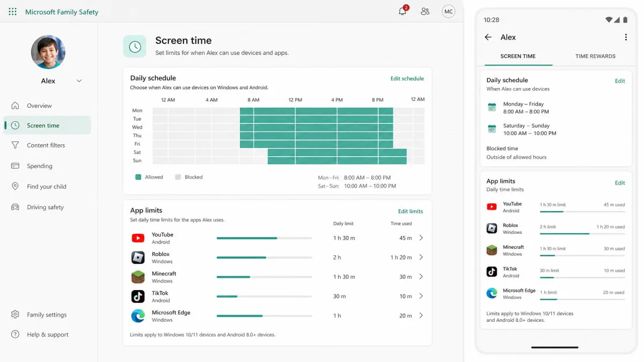Open notifications bell icon
The width and height of the screenshot is (644, 362).
402,11
